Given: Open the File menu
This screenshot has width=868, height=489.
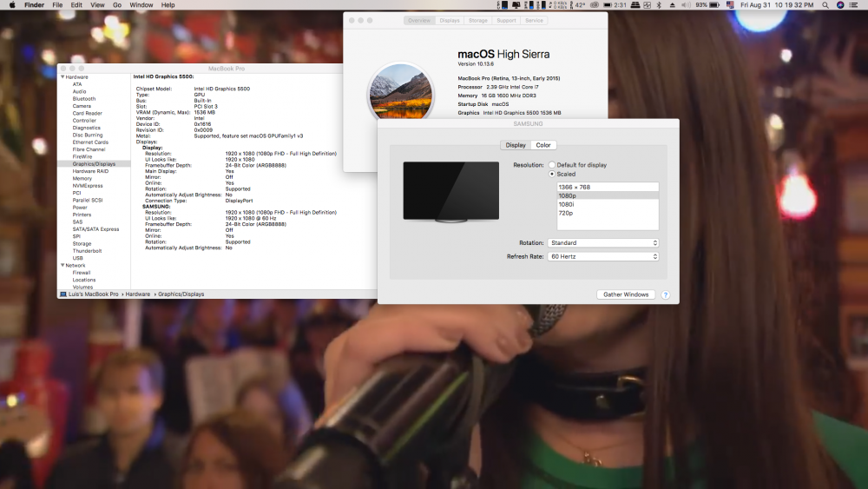Looking at the screenshot, I should [x=57, y=5].
